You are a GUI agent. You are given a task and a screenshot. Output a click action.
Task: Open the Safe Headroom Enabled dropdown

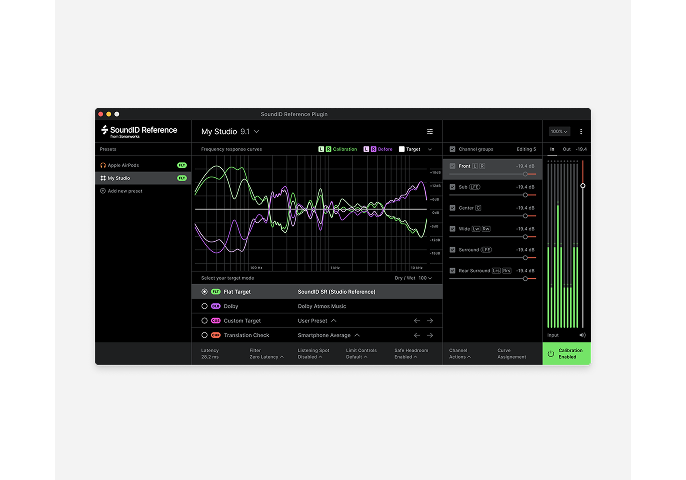[411, 354]
